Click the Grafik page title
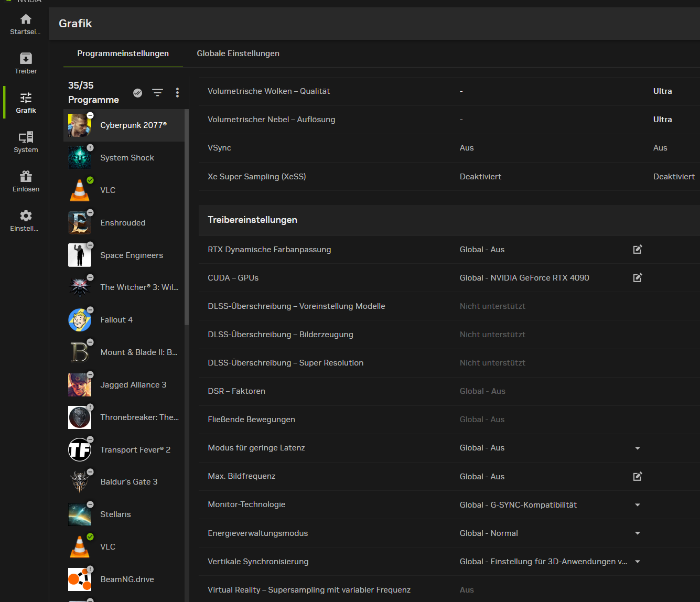This screenshot has width=700, height=602. tap(75, 23)
